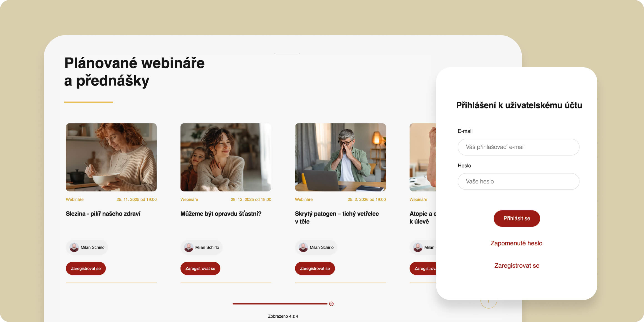Click Milan Schirlo avatar on the Můžeme být webinar
The image size is (644, 322).
point(189,247)
